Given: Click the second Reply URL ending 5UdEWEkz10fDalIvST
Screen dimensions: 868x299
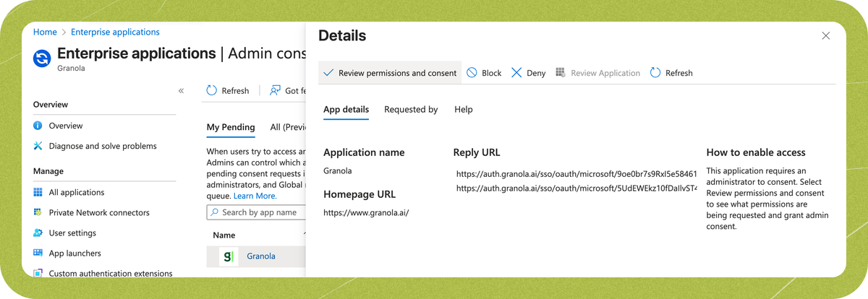Looking at the screenshot, I should click(x=576, y=188).
